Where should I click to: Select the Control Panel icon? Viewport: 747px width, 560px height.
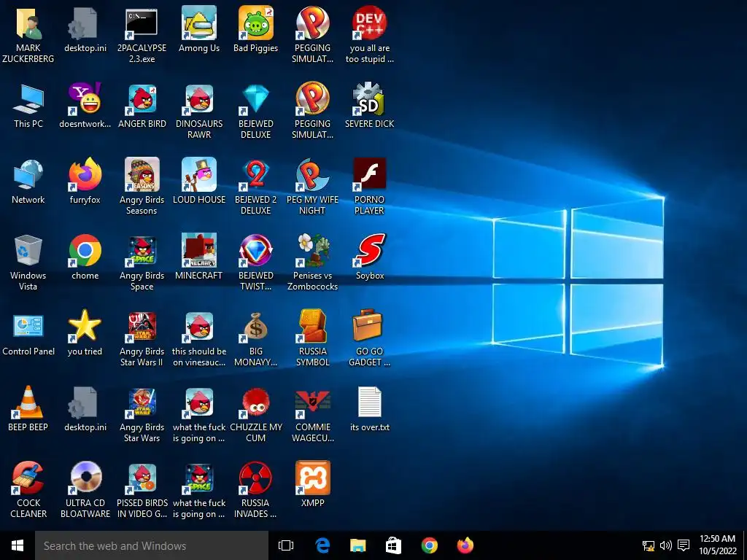pos(28,327)
